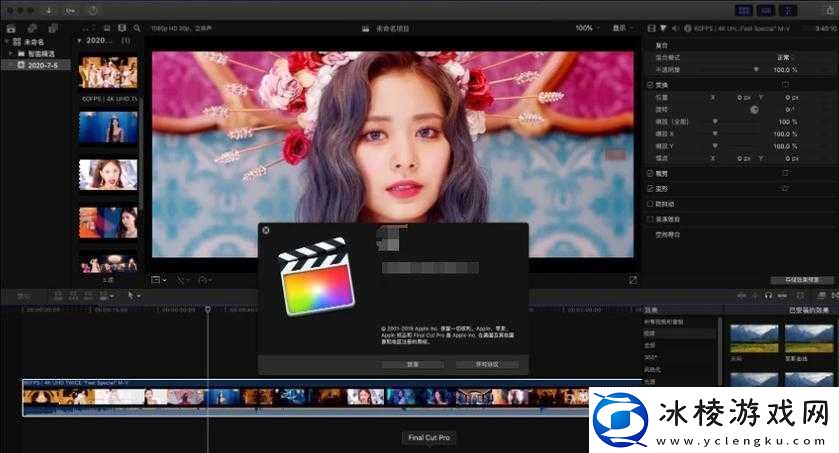
Task: Toggle timeline snapping
Action: (x=782, y=295)
